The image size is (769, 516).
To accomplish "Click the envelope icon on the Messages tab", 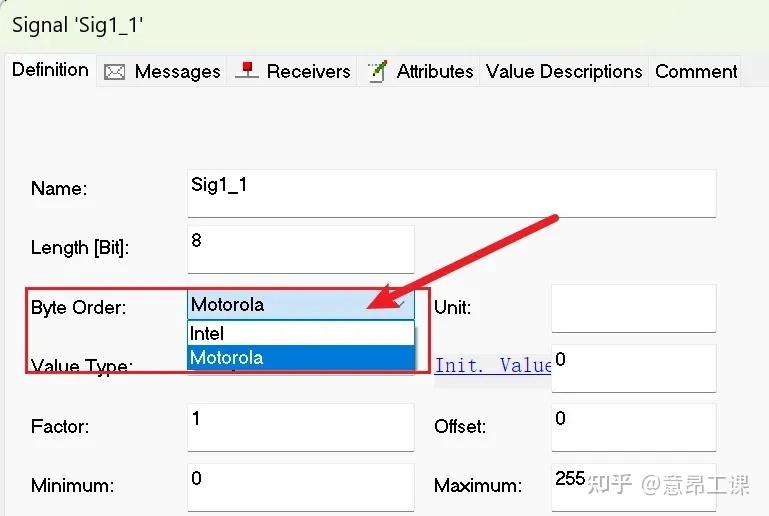I will (114, 72).
